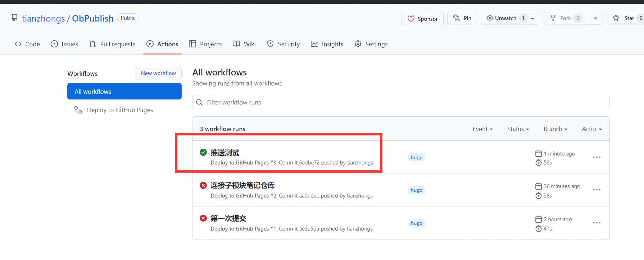Click the 1 minute ago timestamp
This screenshot has height=260, width=644.
coord(559,154)
